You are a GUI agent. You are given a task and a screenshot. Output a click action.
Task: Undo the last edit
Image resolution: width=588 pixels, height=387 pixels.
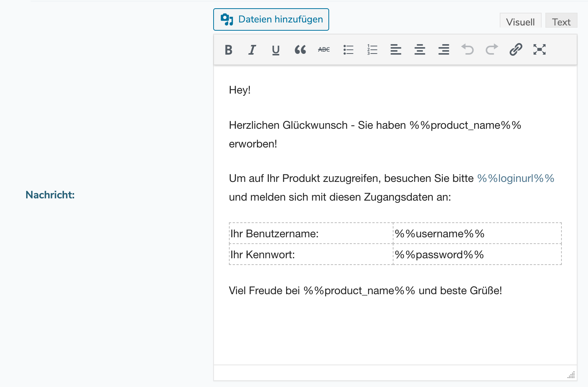click(x=468, y=50)
